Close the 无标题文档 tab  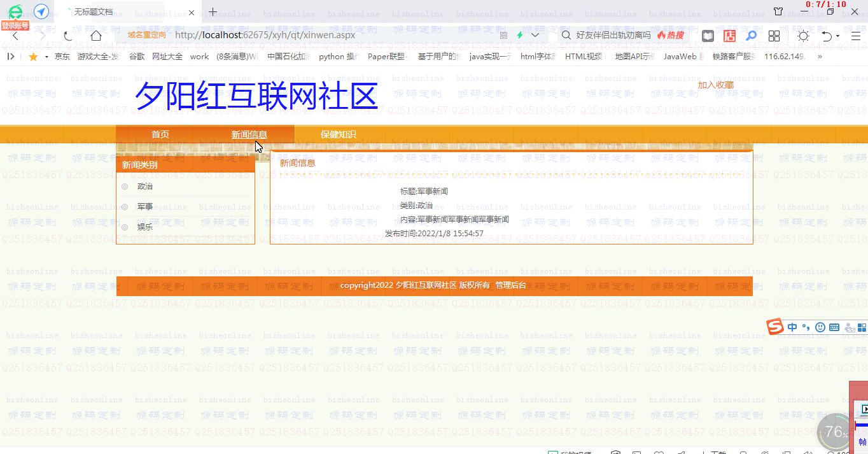click(192, 12)
